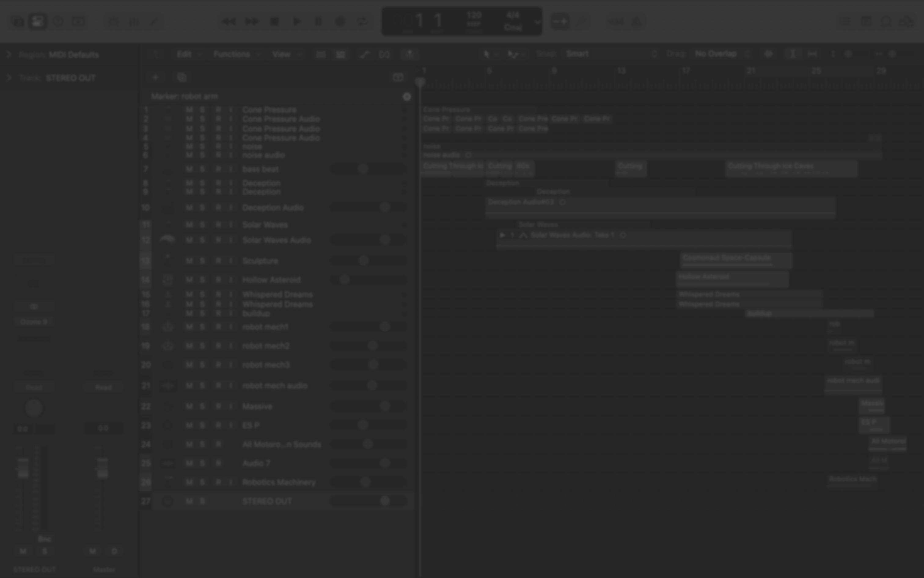924x578 pixels.
Task: Click the Rewind transport button
Action: 228,22
